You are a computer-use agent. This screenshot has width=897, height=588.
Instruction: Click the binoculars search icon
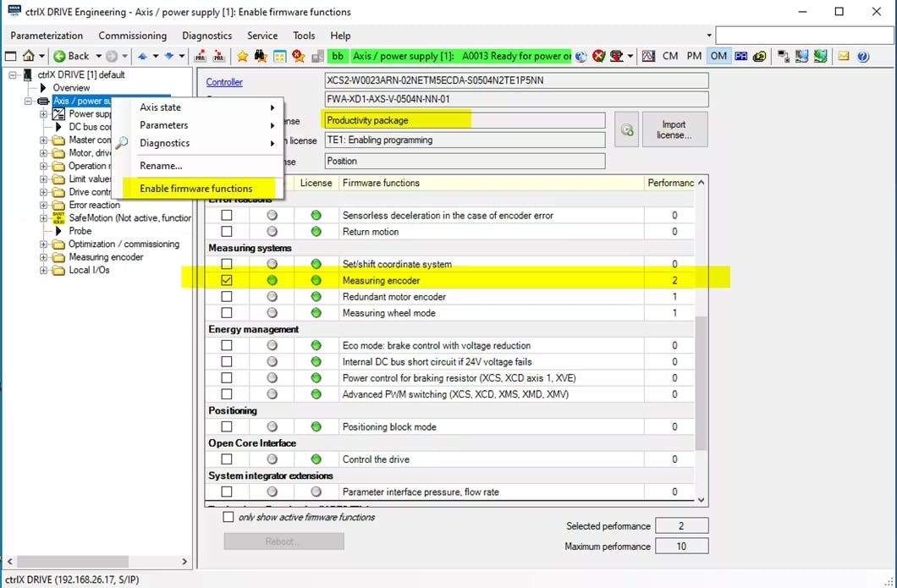[261, 56]
